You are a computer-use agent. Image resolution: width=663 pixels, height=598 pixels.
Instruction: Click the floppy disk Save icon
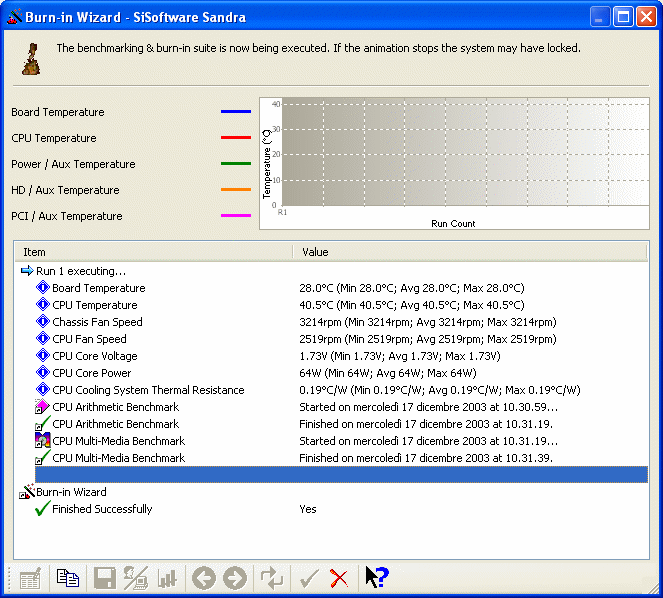pyautogui.click(x=104, y=578)
